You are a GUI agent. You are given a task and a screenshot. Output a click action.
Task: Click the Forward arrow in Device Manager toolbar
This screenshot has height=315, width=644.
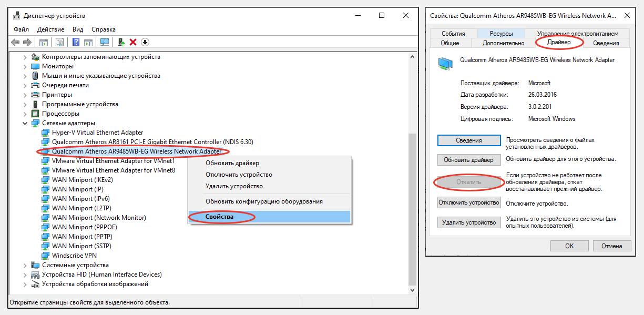coord(26,42)
